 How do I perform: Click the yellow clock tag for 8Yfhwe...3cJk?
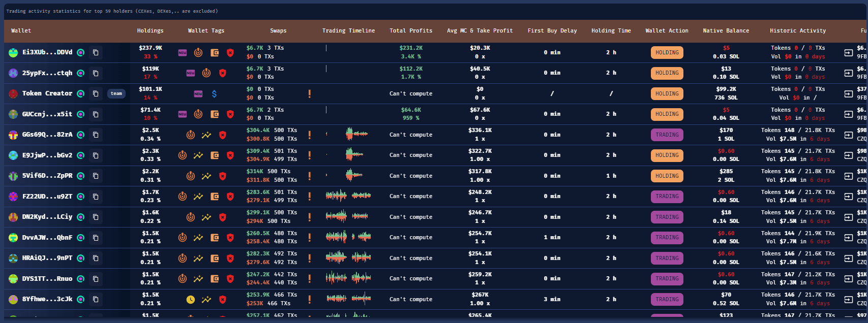coord(190,300)
